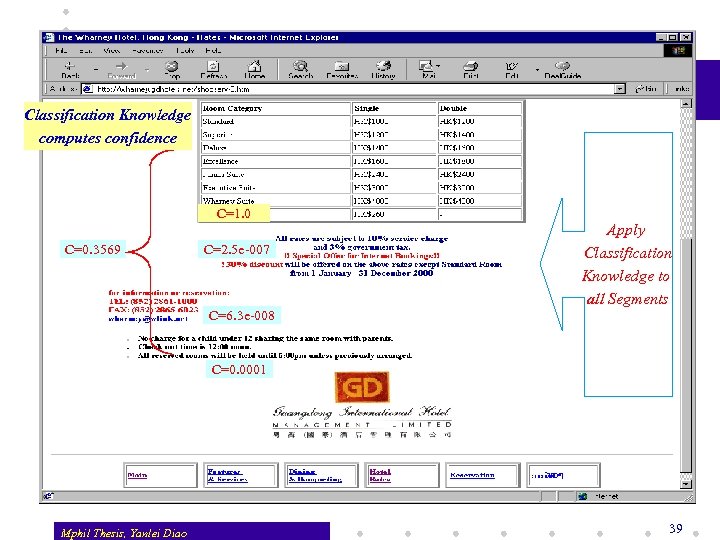The width and height of the screenshot is (720, 540).
Task: Follow the Hotel Rates navigation link
Action: click(380, 475)
